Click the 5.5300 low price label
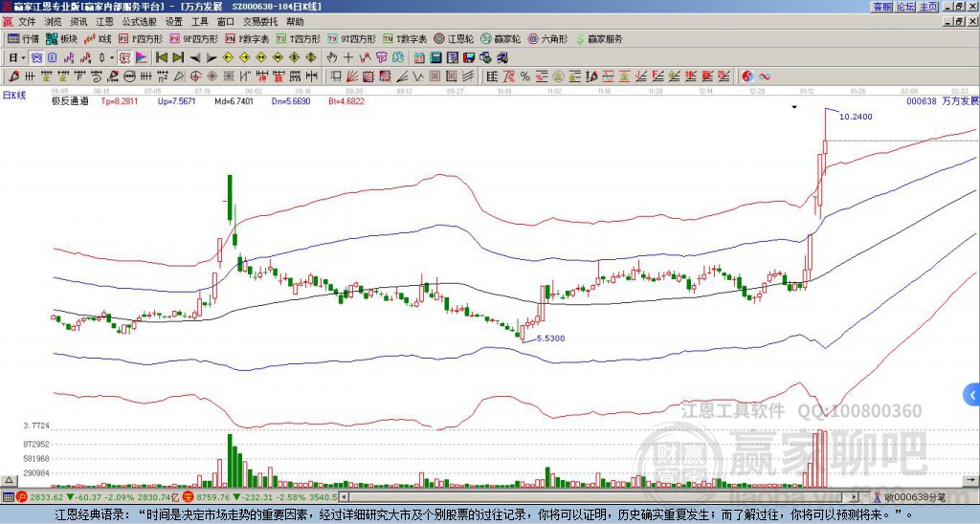The height and width of the screenshot is (524, 980). coord(550,338)
